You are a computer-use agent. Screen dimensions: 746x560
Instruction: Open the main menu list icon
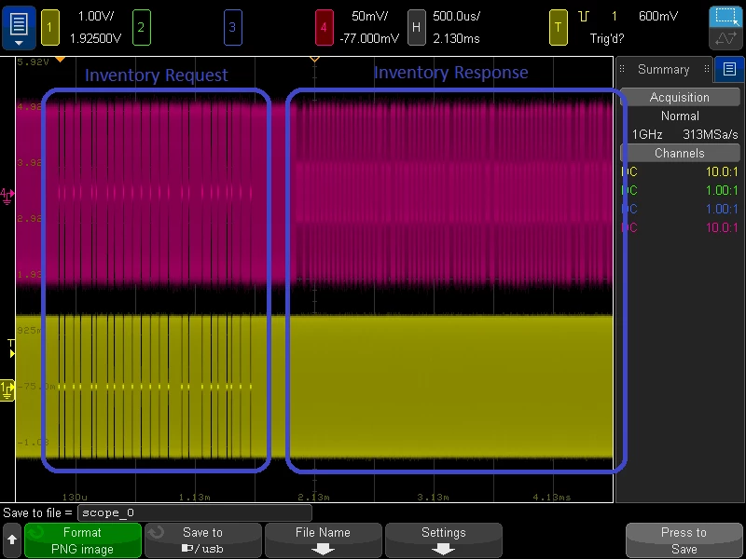click(19, 28)
